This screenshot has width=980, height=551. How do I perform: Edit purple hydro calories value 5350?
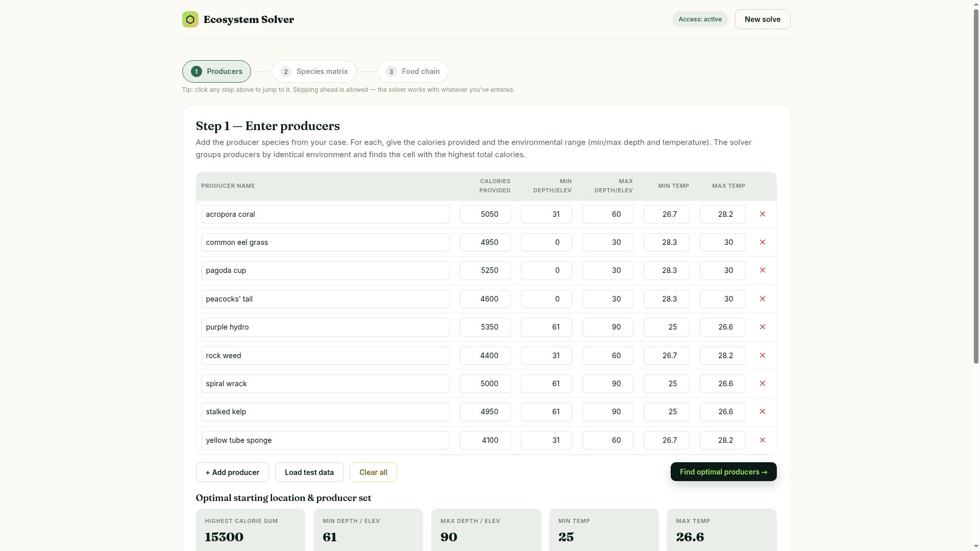[x=485, y=327]
